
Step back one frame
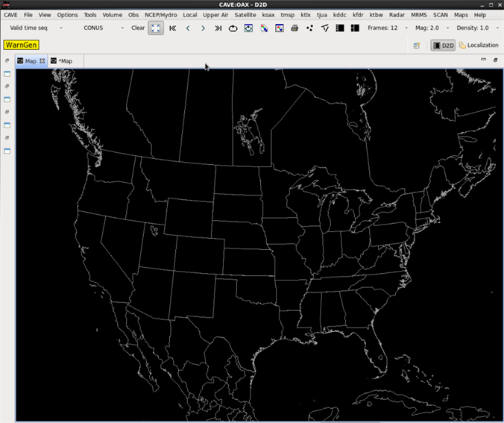point(188,28)
